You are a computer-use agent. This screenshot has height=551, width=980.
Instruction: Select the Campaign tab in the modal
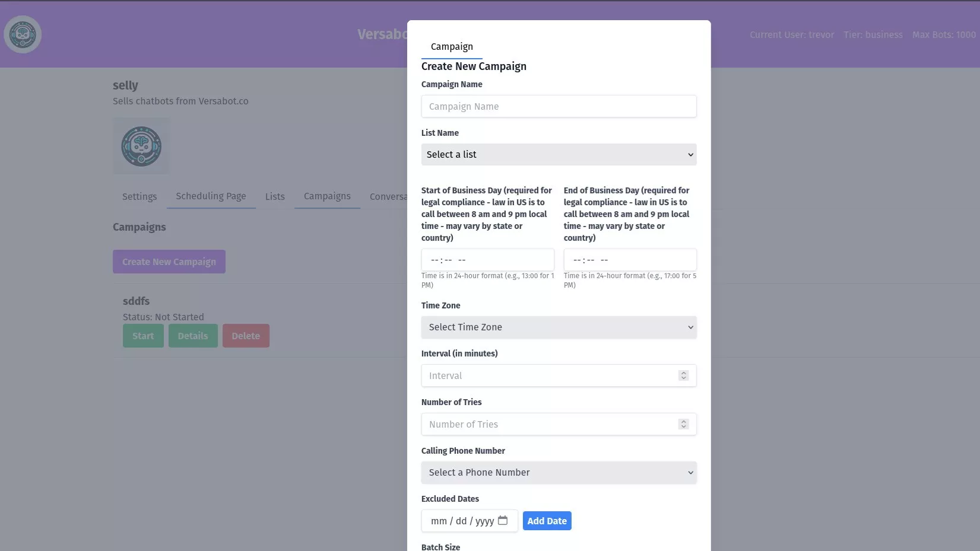452,47
